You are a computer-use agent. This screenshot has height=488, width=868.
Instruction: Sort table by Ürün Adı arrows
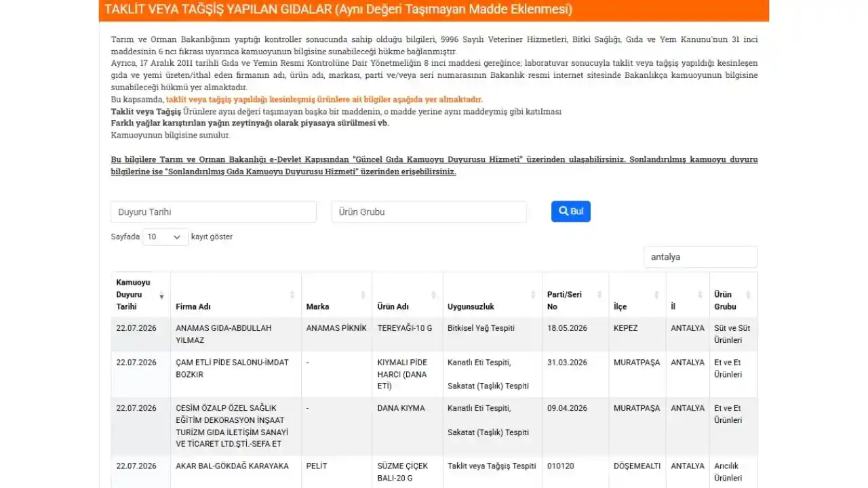(434, 295)
